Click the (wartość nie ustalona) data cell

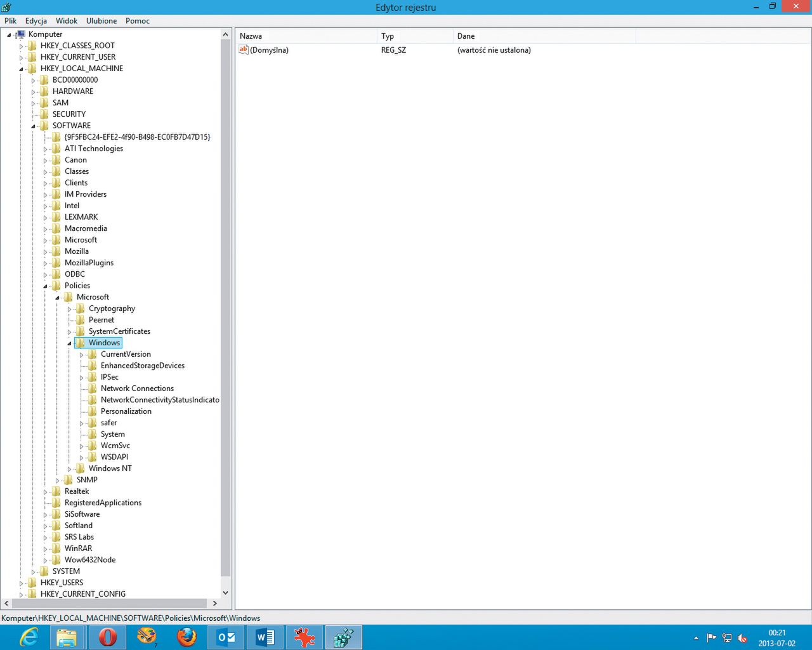[x=494, y=50]
